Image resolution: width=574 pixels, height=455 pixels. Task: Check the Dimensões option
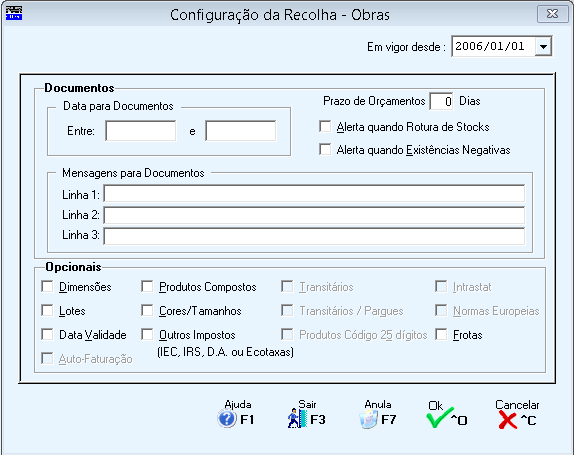click(x=47, y=286)
